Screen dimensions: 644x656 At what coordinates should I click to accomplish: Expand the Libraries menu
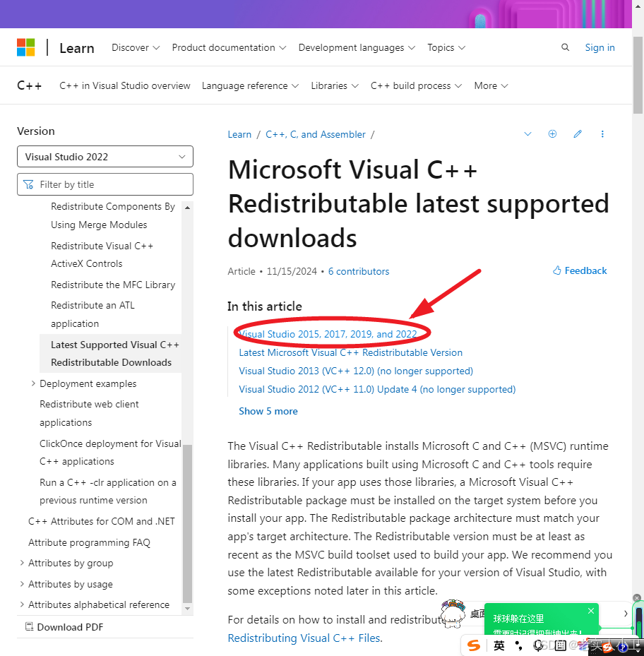(335, 85)
